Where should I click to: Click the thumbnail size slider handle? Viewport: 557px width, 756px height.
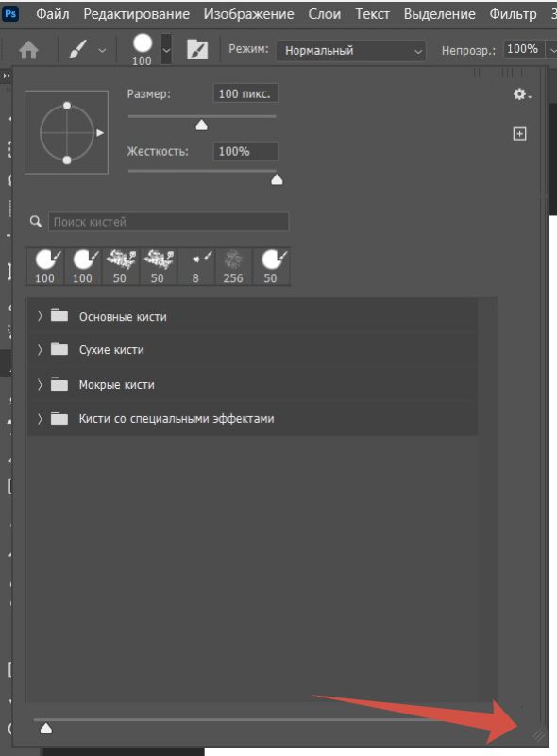point(46,728)
